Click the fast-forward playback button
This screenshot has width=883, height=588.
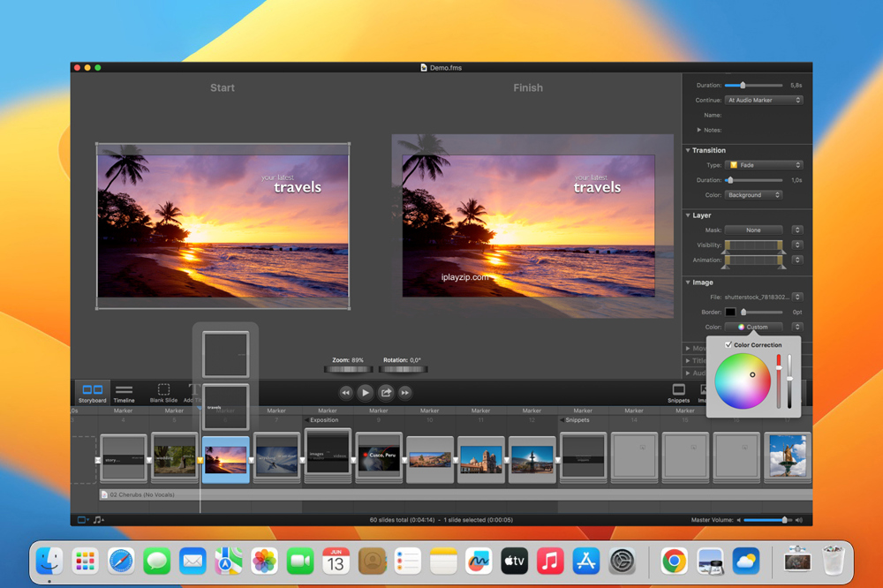click(405, 393)
